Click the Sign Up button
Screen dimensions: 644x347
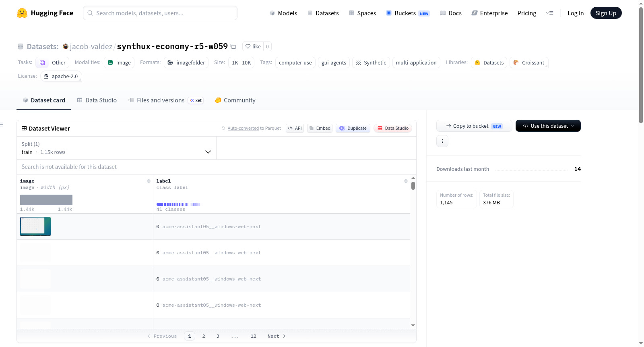click(x=606, y=13)
